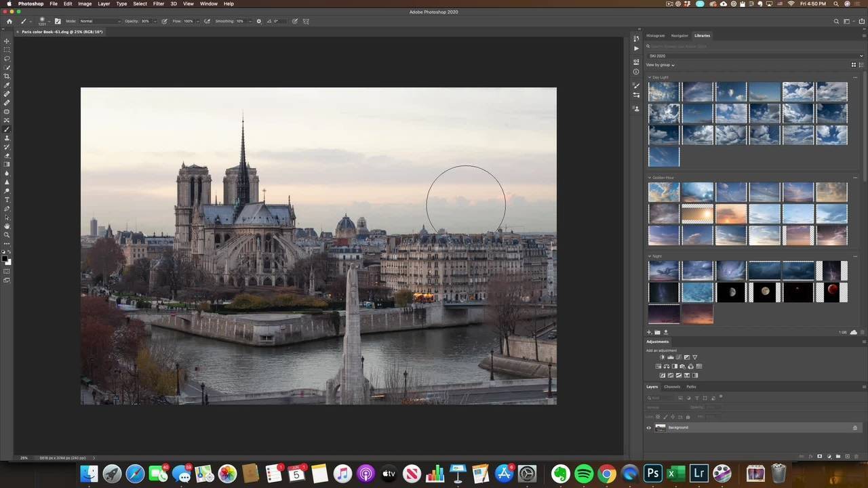Go to Photoshop Home screen
This screenshot has height=488, width=868.
(x=9, y=21)
